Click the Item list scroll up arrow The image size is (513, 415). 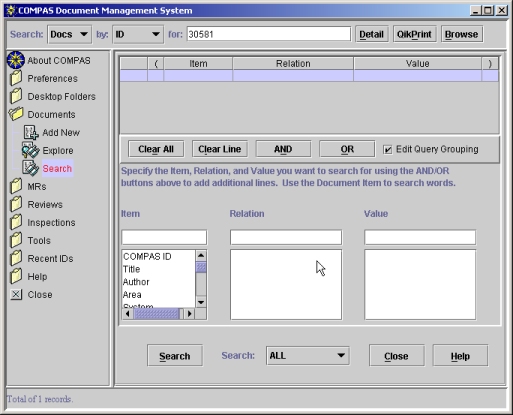pos(201,256)
